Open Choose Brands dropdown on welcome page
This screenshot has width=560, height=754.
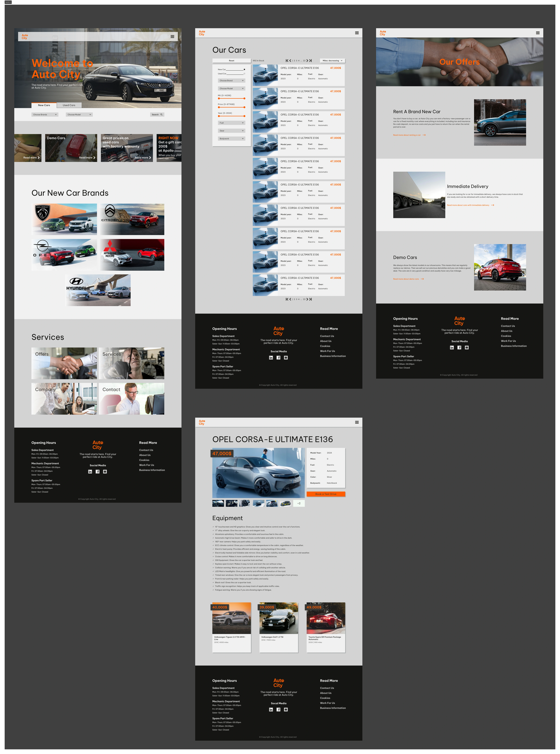point(45,115)
